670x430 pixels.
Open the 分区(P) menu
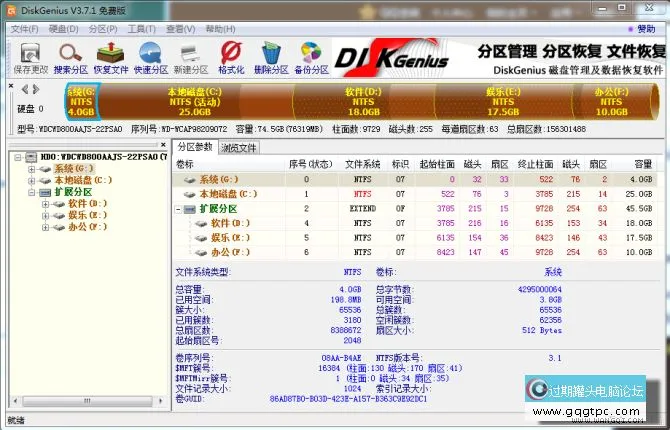point(103,29)
